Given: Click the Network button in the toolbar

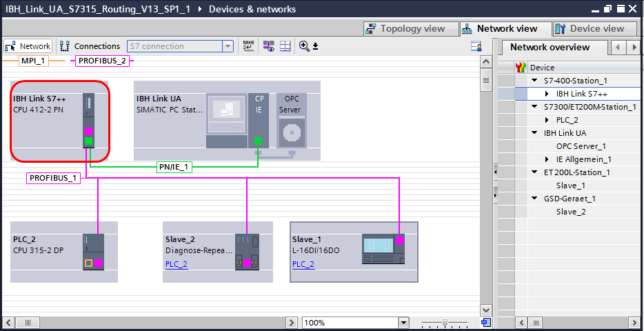Looking at the screenshot, I should pos(28,46).
